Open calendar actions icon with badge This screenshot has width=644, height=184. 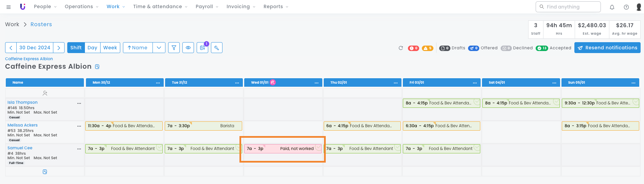pos(202,48)
